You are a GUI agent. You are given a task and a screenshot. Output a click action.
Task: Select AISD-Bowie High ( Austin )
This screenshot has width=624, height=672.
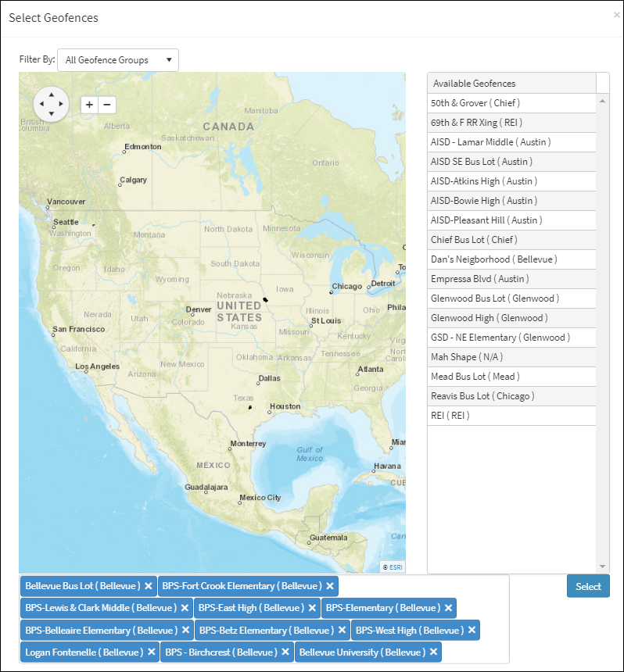click(511, 201)
